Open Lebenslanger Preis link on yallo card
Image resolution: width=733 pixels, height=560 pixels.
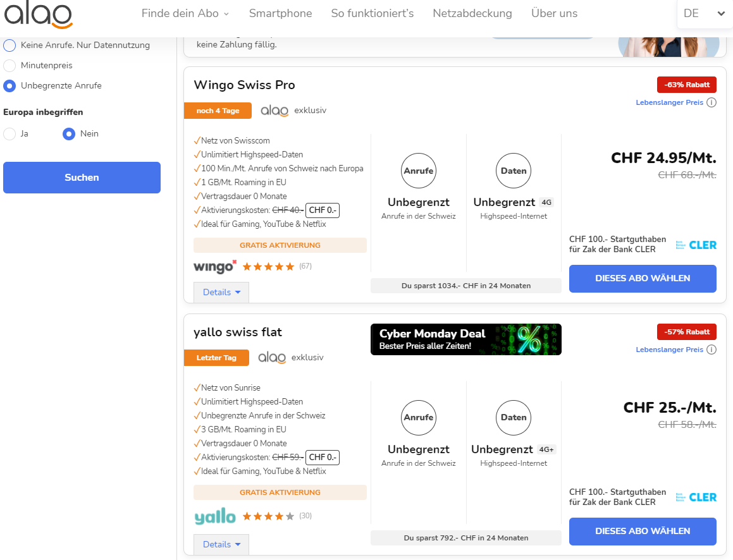click(x=669, y=350)
